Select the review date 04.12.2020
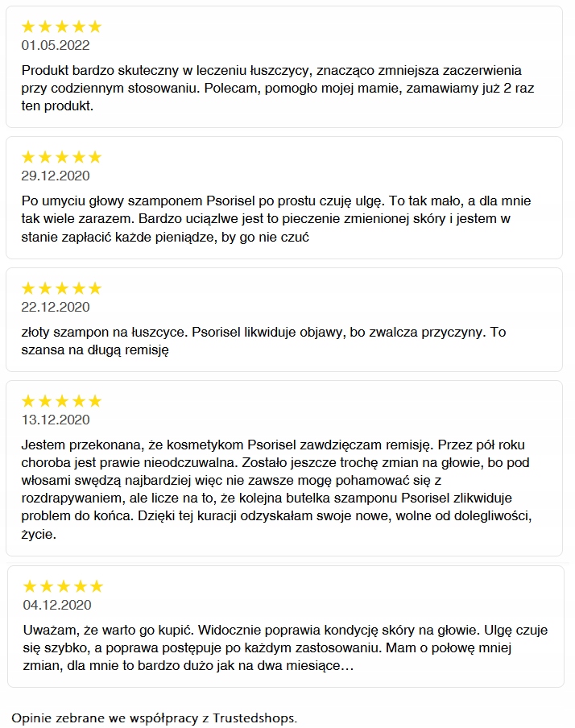575x728 pixels. [x=57, y=605]
